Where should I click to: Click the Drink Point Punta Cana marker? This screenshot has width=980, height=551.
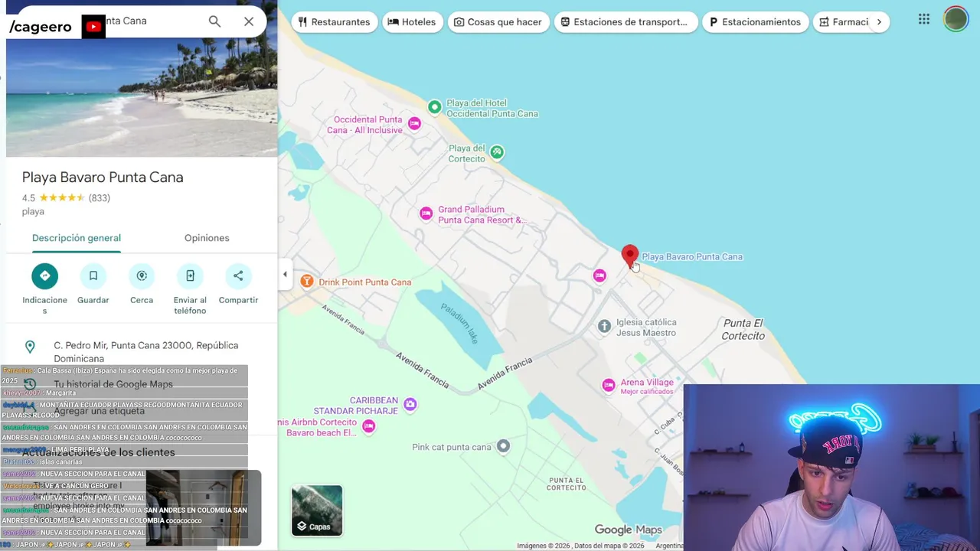[x=307, y=282]
